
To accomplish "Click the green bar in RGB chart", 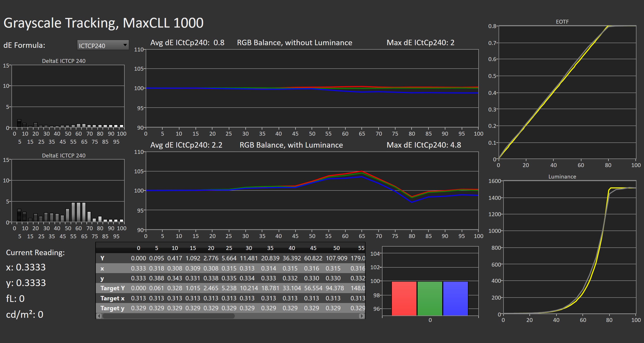I will (x=430, y=299).
